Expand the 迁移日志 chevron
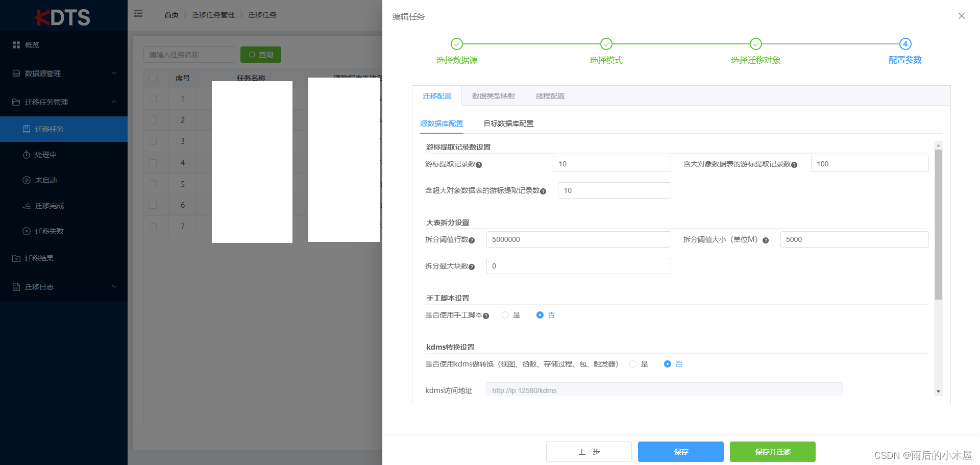 tap(114, 286)
